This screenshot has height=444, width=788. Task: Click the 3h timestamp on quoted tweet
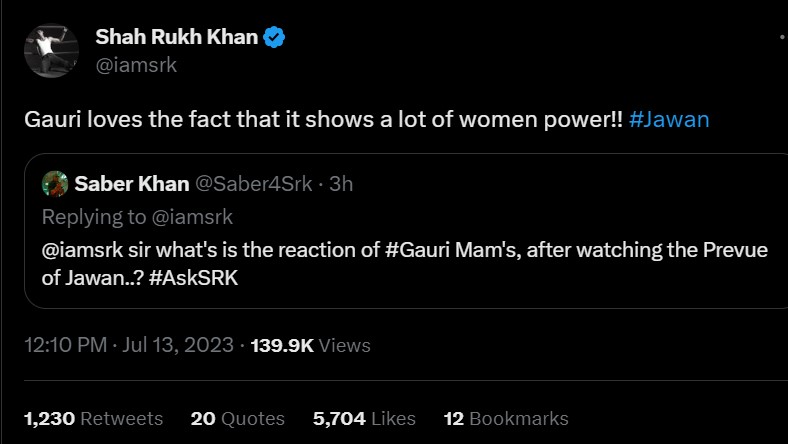click(341, 184)
